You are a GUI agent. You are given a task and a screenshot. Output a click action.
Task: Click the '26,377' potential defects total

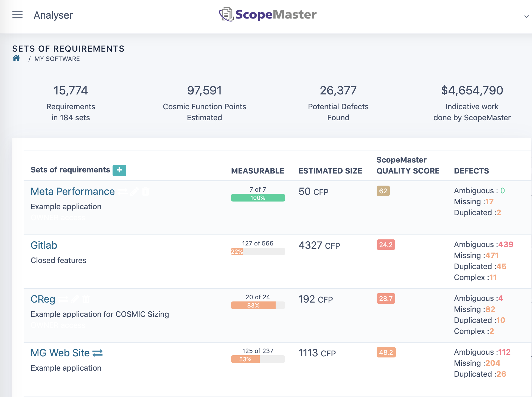point(338,90)
